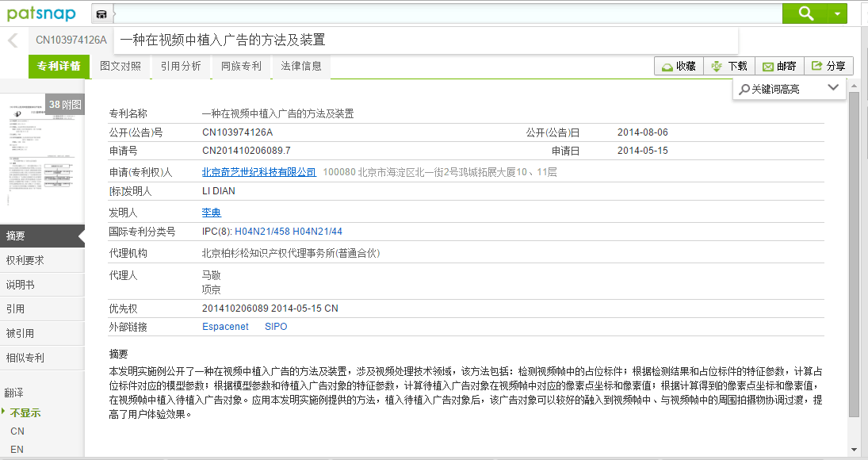
Task: Select 摘要 in the left sidebar
Action: coord(42,236)
